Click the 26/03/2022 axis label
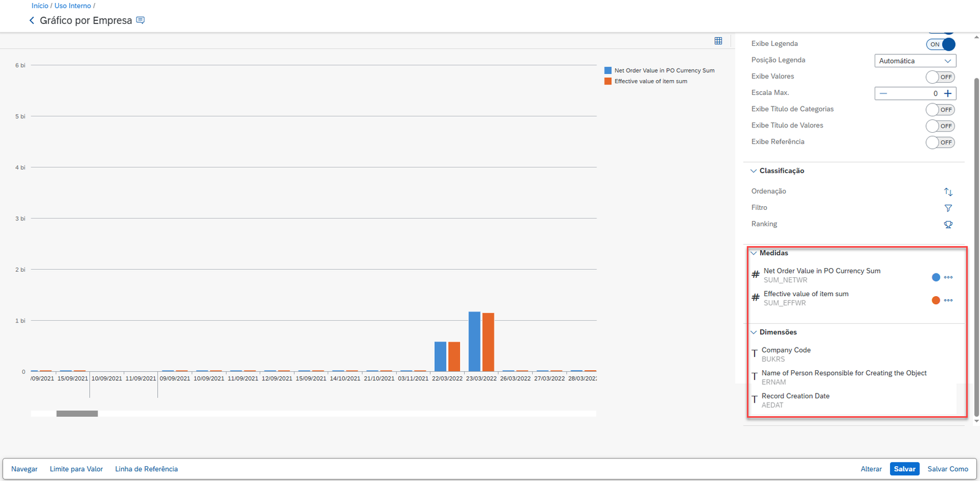The height and width of the screenshot is (481, 980). click(x=516, y=379)
